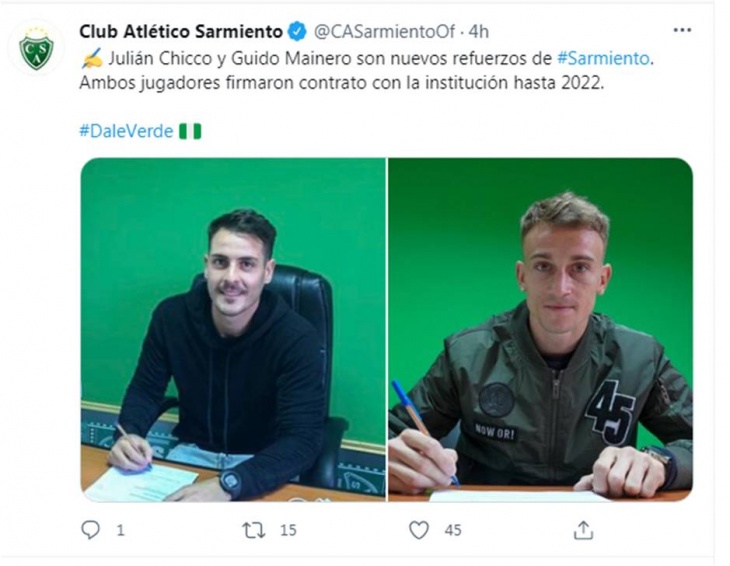Click the blue verified badge
The image size is (730, 566).
tap(297, 32)
